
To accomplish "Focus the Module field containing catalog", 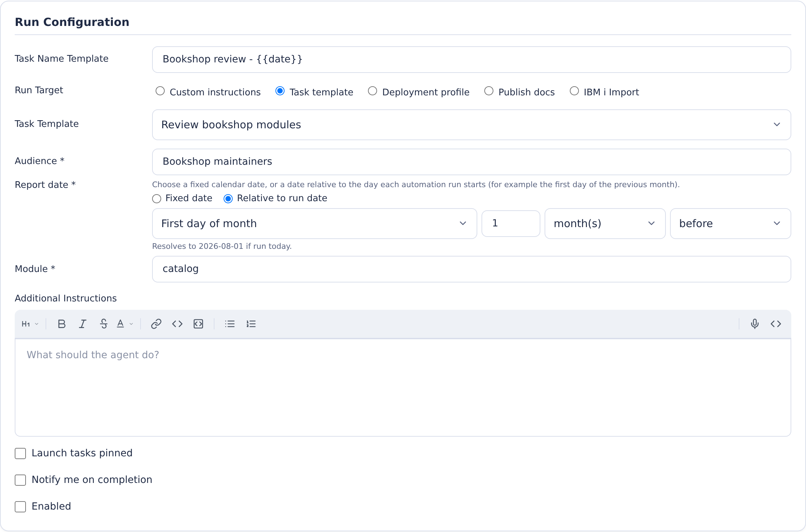I will 471,269.
